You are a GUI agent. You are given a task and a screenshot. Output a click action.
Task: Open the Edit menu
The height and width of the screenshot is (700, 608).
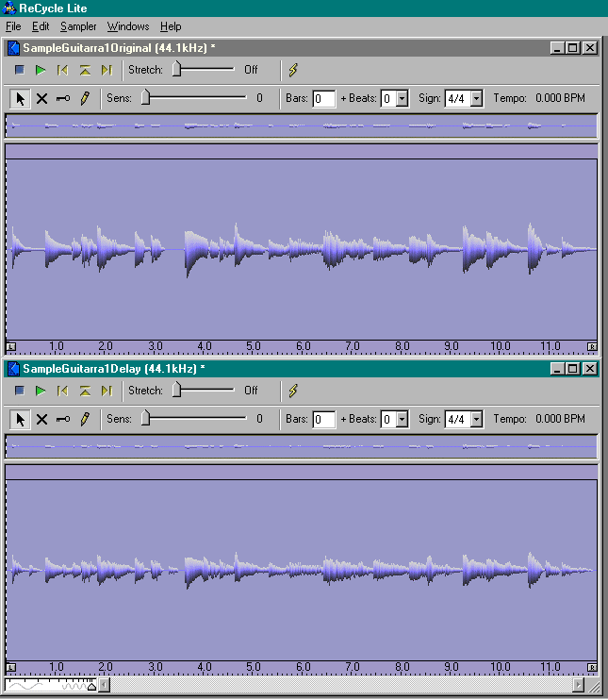pyautogui.click(x=41, y=26)
